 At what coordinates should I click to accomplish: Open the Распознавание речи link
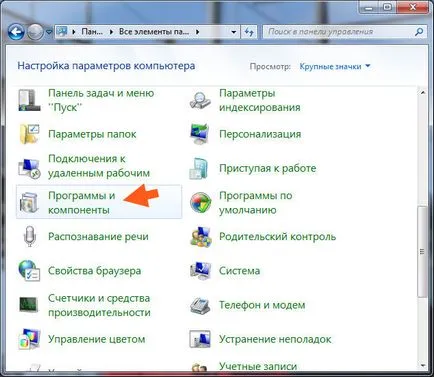click(98, 237)
